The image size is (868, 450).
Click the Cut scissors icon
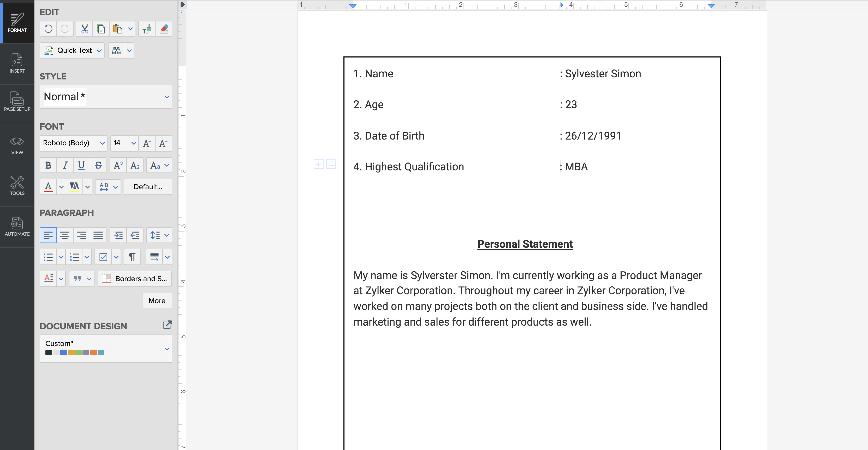point(85,29)
